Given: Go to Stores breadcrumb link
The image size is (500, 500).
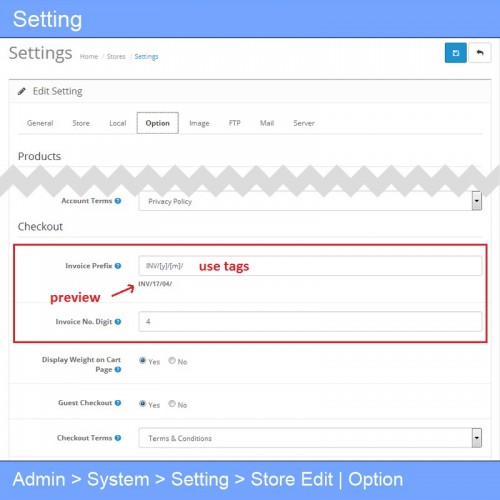Looking at the screenshot, I should (116, 57).
